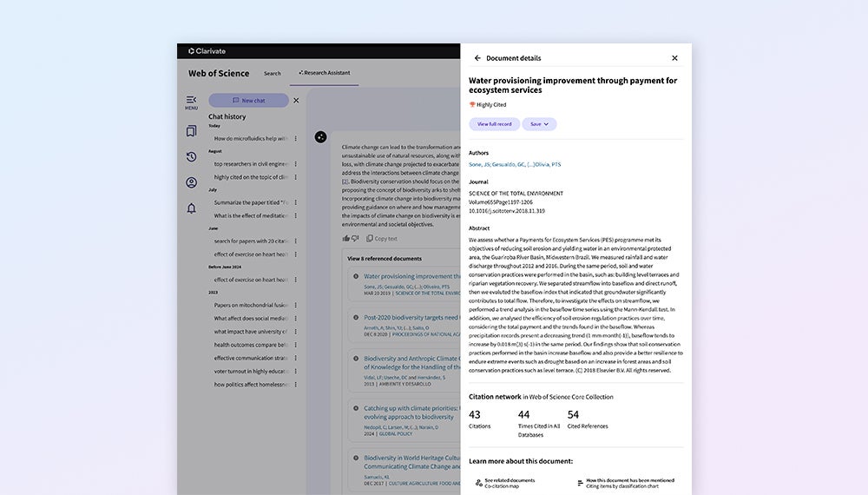The image size is (868, 495).
Task: Open options for 'top researchers in civil' chat
Action: click(295, 163)
